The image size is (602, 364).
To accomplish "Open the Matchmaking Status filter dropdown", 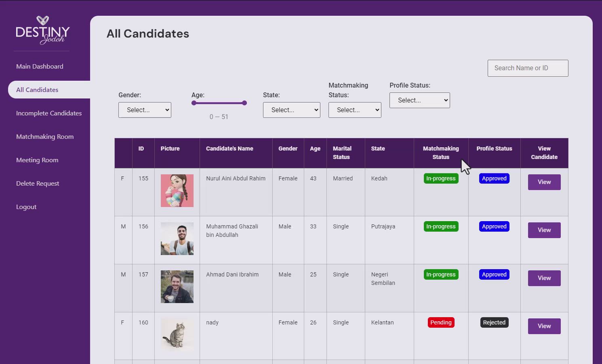I will pos(354,110).
